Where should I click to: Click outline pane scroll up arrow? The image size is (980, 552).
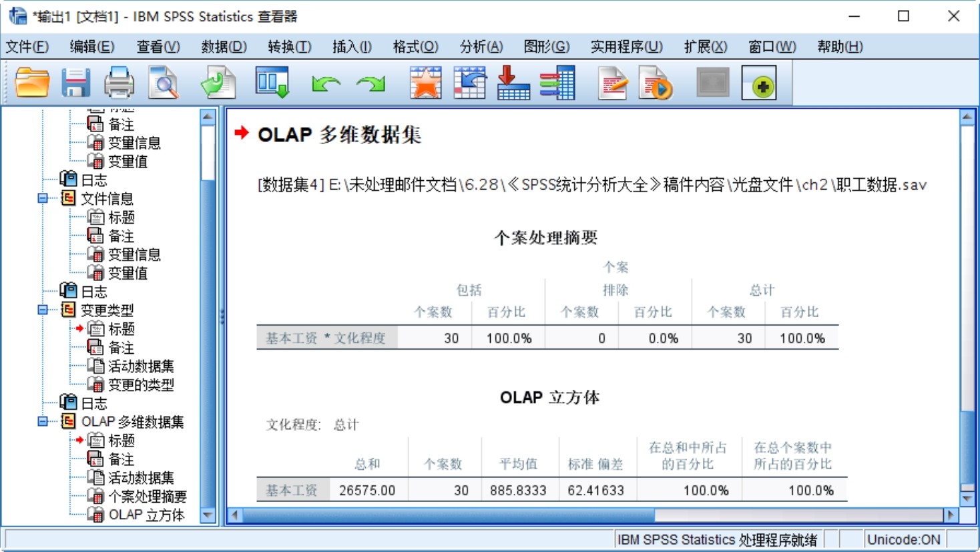(208, 116)
